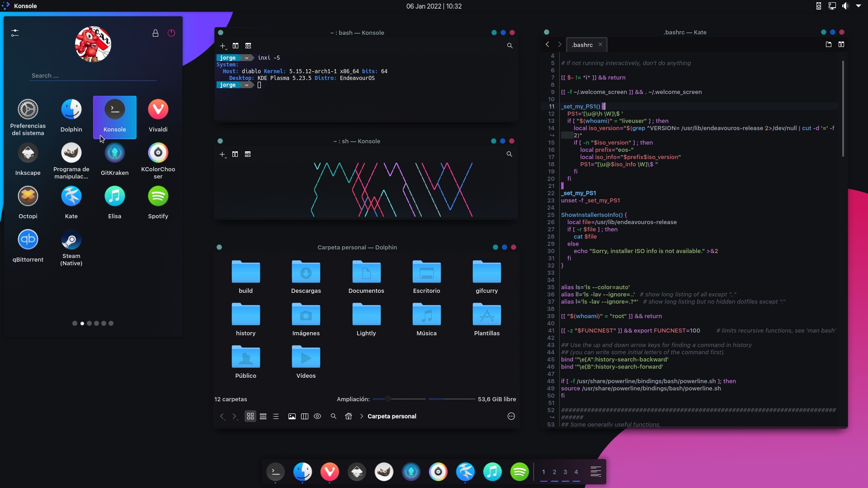868x488 pixels.
Task: Click the launcher power button icon
Action: pos(171,33)
